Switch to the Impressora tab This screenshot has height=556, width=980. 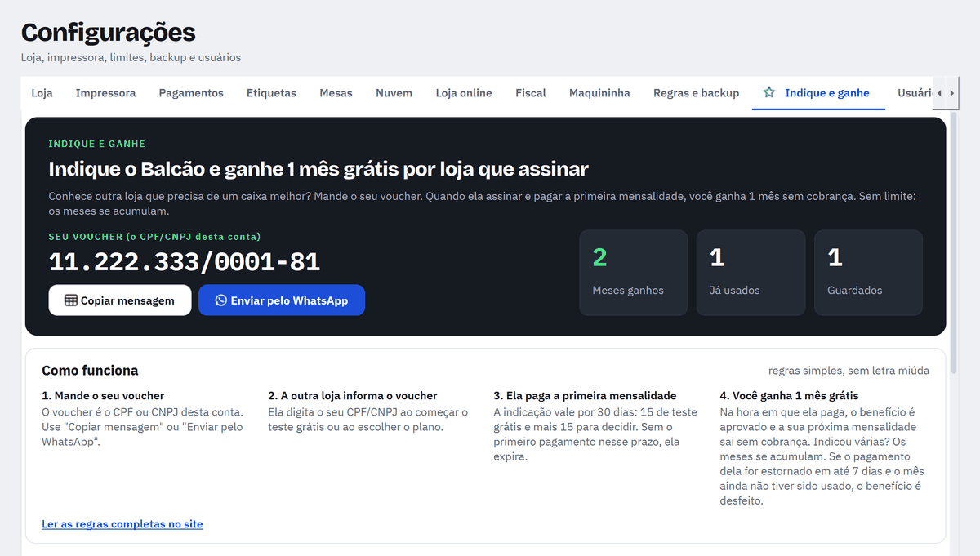105,93
